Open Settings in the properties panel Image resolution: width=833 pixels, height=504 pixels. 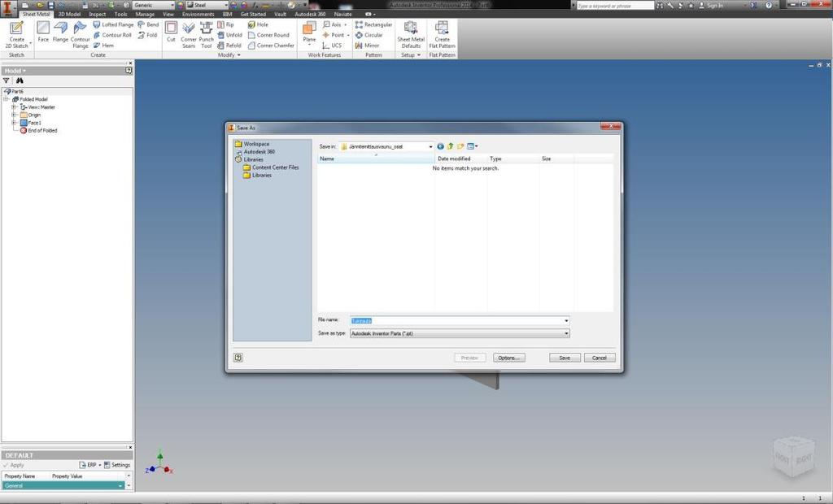(x=117, y=465)
